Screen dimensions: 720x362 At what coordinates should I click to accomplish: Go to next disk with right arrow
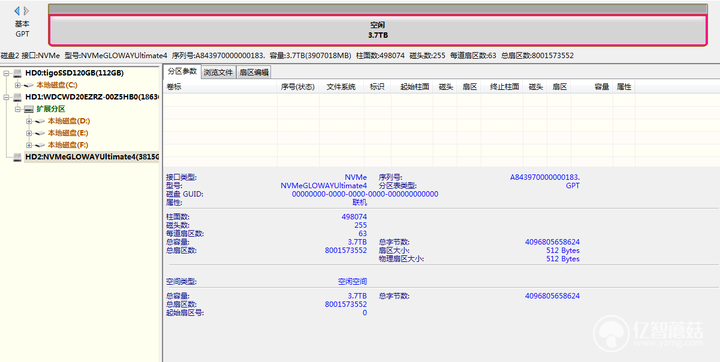click(27, 11)
